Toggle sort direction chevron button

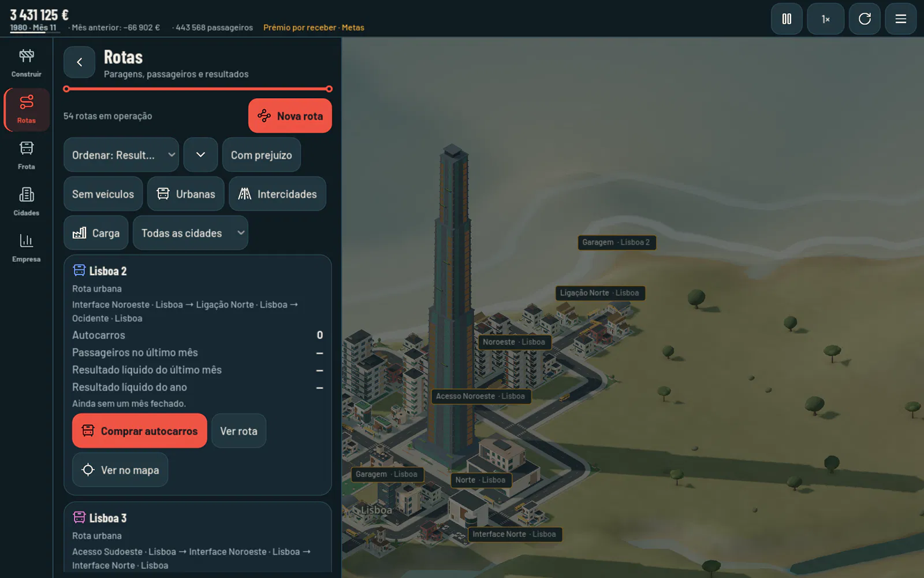200,155
